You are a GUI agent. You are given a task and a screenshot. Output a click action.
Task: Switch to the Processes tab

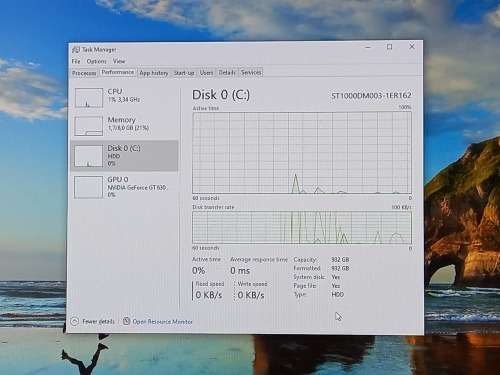(x=84, y=73)
